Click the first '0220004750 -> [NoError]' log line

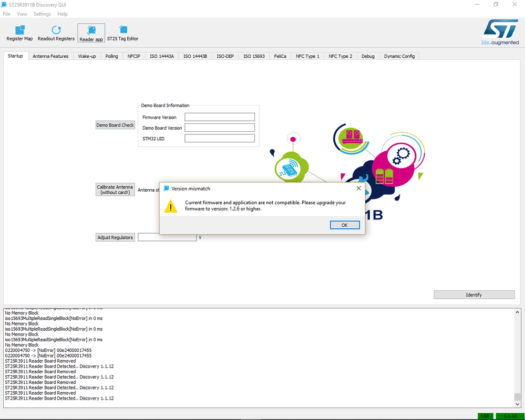tap(48, 350)
